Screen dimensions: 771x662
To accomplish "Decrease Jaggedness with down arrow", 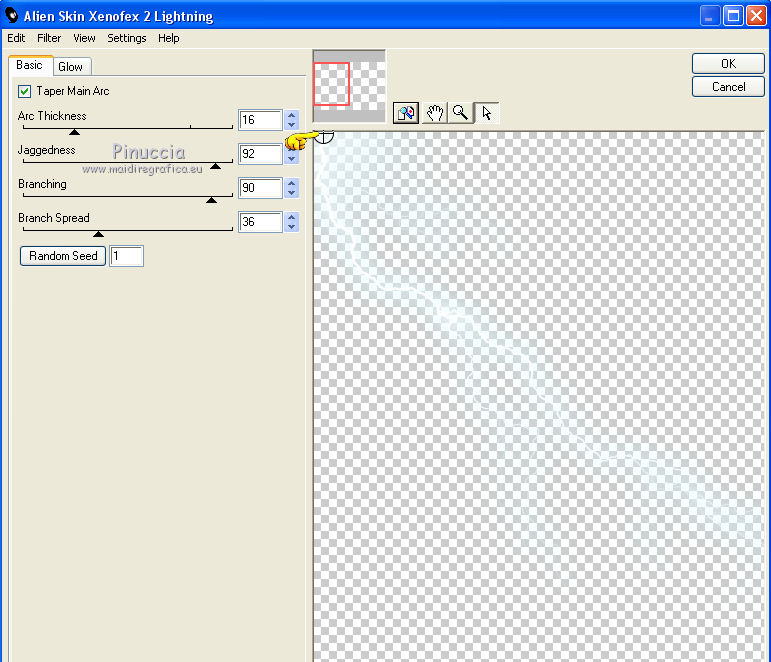I will (292, 159).
